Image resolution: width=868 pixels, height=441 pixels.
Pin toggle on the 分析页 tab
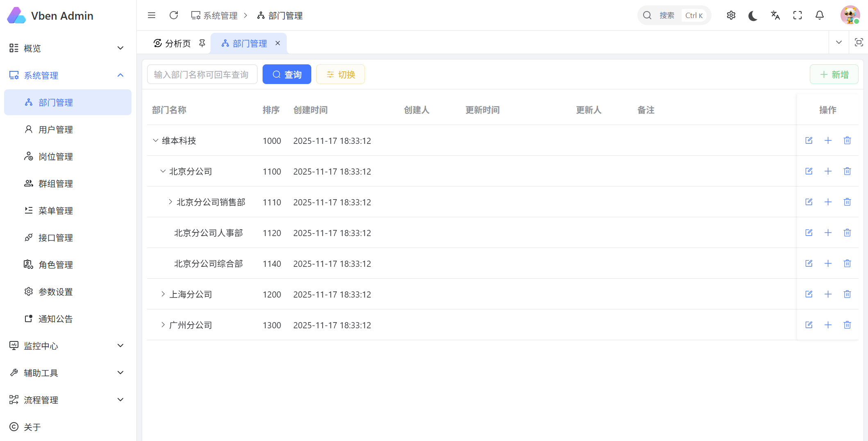[202, 43]
